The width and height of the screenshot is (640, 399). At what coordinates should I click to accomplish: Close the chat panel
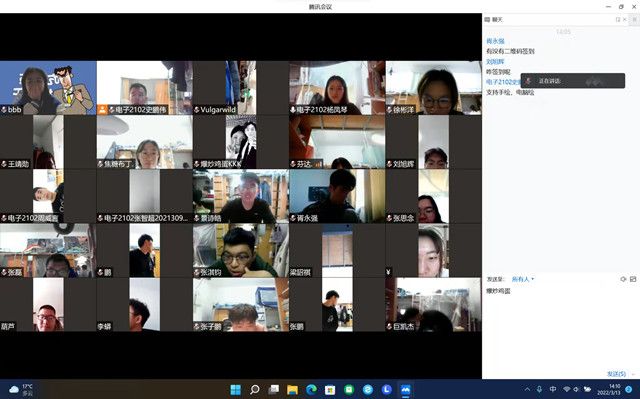click(624, 20)
